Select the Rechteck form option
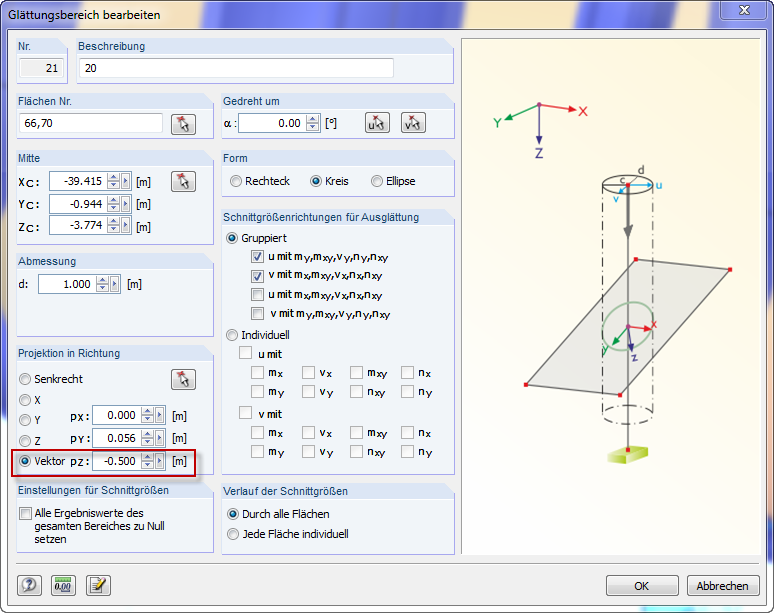This screenshot has height=613, width=774. [x=236, y=181]
